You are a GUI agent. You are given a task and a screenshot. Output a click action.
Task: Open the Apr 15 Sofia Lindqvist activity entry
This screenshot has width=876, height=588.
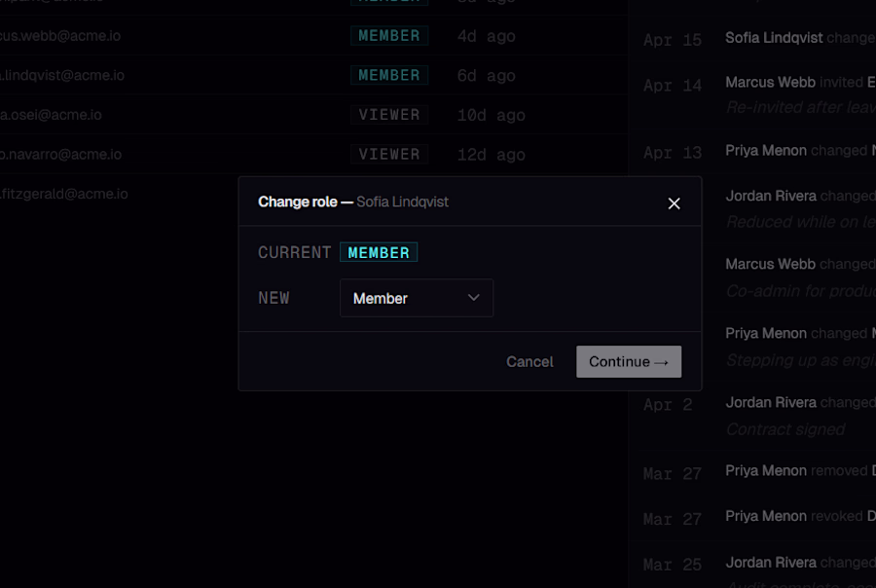click(798, 38)
